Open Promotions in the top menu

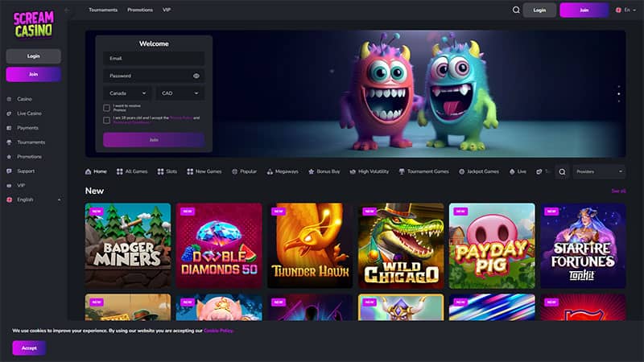coord(140,10)
